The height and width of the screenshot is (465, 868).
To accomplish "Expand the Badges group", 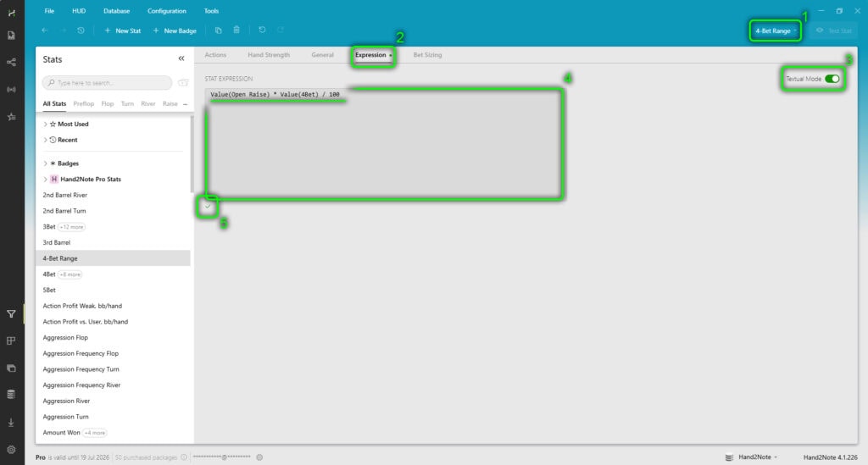I will (45, 163).
